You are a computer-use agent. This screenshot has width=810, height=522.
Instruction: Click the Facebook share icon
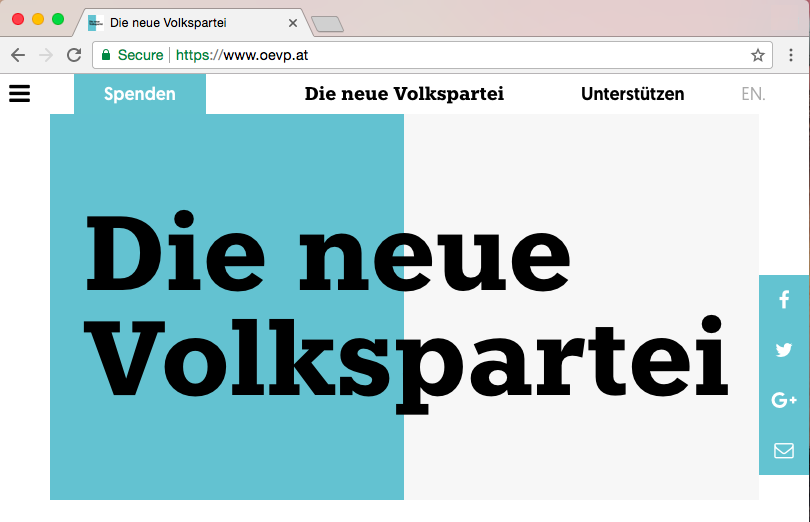(784, 300)
